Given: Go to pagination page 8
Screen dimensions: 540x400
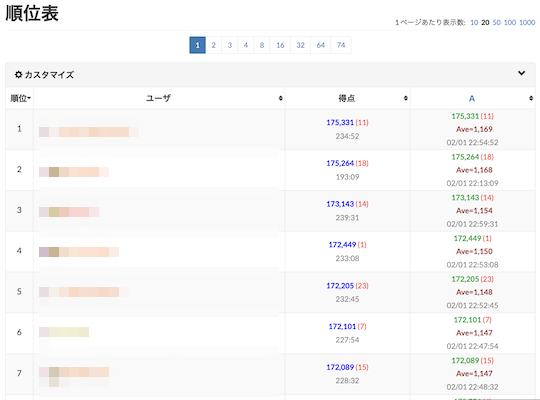Looking at the screenshot, I should (x=262, y=45).
